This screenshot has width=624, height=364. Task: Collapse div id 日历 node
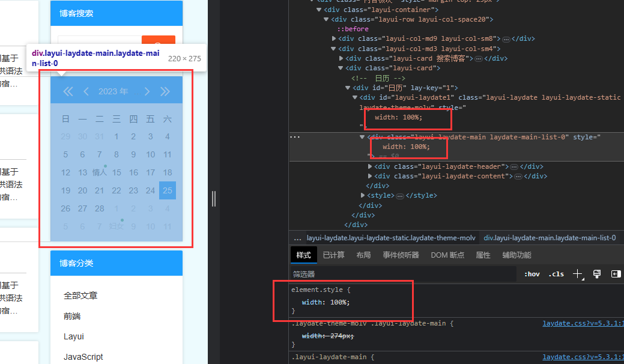point(347,88)
